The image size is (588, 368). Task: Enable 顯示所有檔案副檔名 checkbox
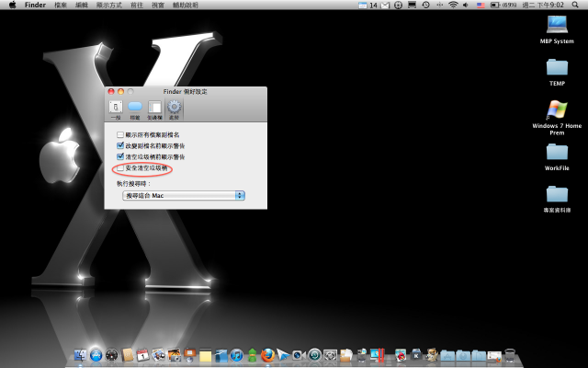click(x=120, y=134)
